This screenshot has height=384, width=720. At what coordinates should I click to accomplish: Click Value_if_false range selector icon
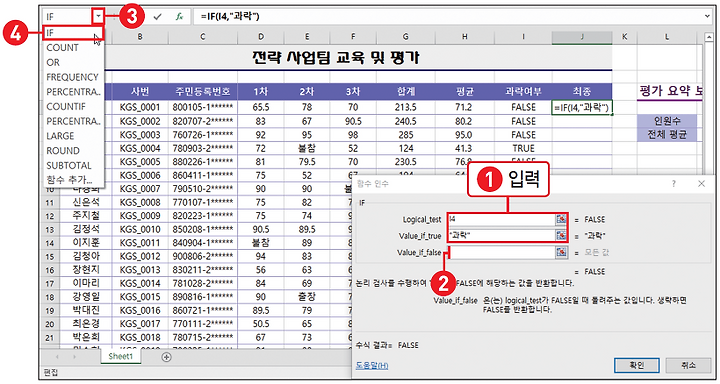tap(561, 252)
